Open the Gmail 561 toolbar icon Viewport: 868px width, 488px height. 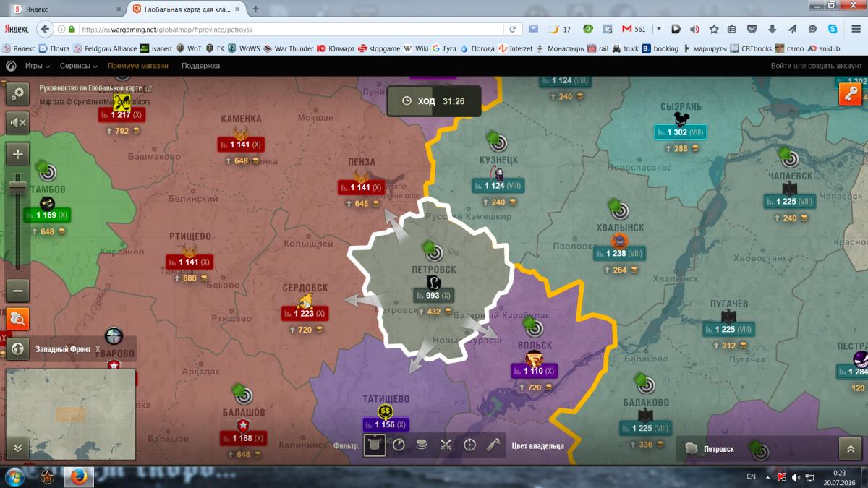point(634,30)
